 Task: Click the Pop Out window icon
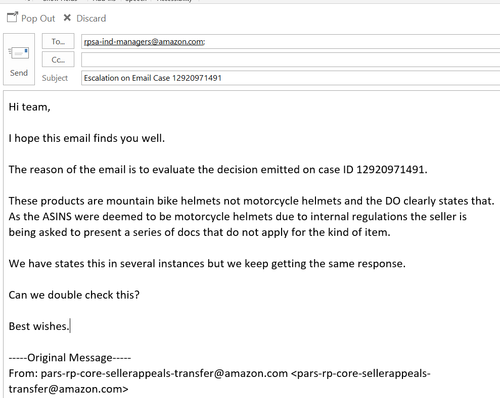pos(12,17)
